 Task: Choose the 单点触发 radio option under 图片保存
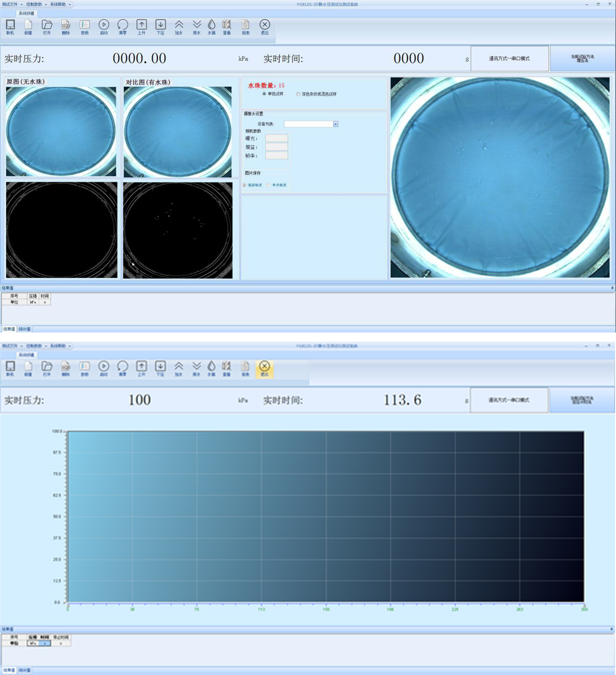[269, 185]
